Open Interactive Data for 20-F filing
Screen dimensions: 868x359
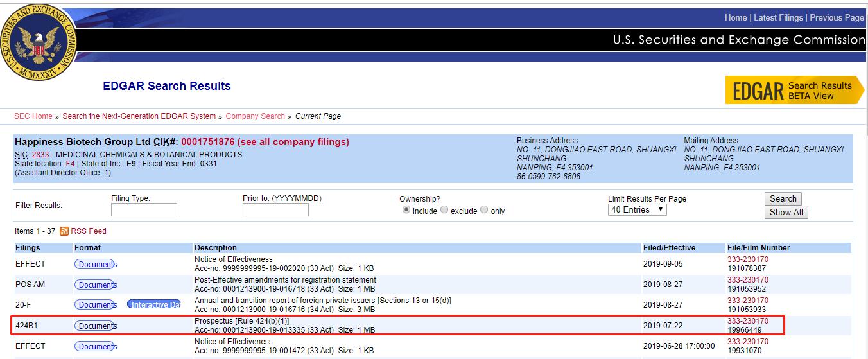(154, 305)
